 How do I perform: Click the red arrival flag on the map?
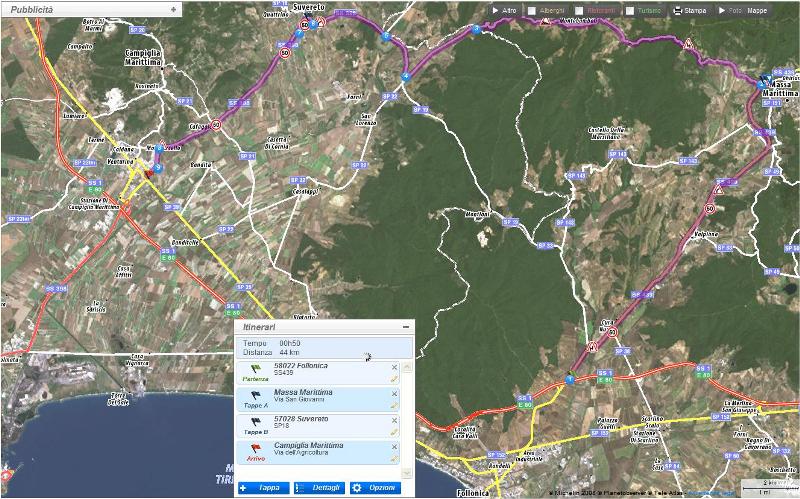click(x=148, y=173)
